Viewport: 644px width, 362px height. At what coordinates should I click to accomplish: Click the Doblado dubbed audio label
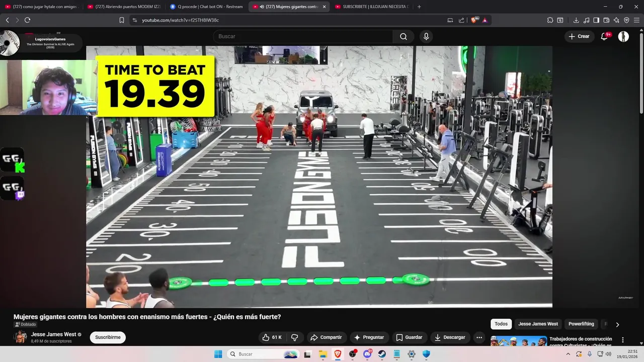tap(25, 325)
